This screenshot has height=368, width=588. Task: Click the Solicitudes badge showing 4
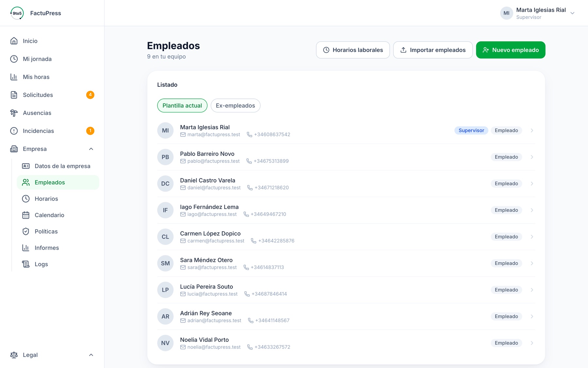click(90, 95)
